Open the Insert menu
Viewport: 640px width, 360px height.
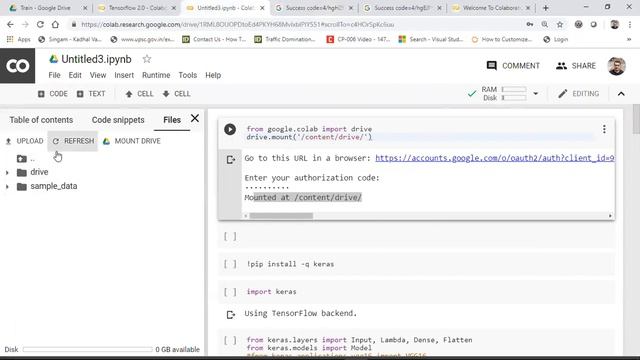pos(124,75)
